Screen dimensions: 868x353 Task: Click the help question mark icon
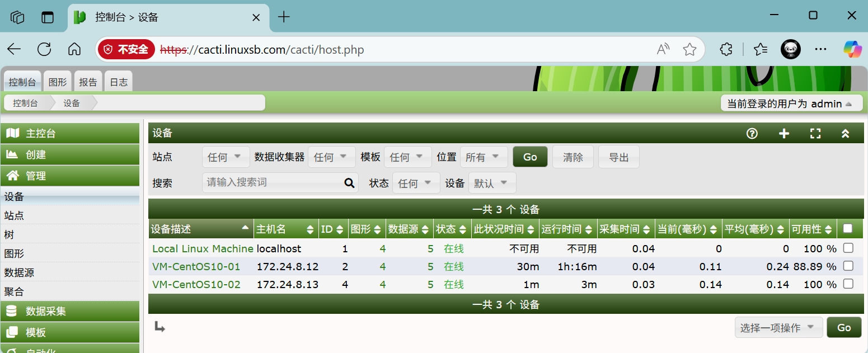pyautogui.click(x=752, y=133)
